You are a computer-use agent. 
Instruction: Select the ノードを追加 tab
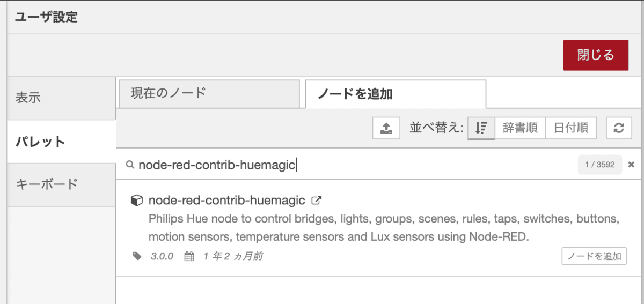(x=396, y=94)
